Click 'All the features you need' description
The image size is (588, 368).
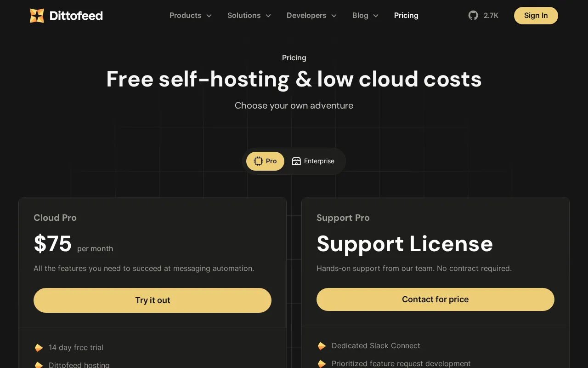(x=144, y=268)
